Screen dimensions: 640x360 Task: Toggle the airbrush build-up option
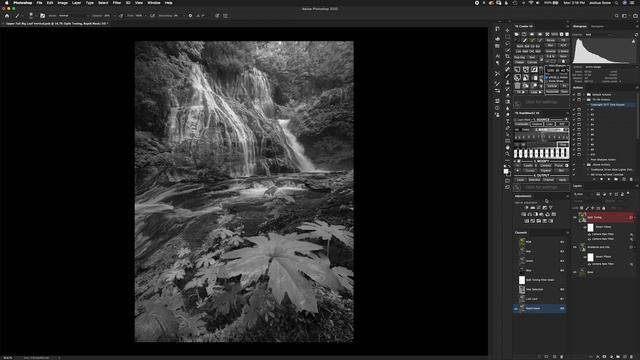click(152, 16)
